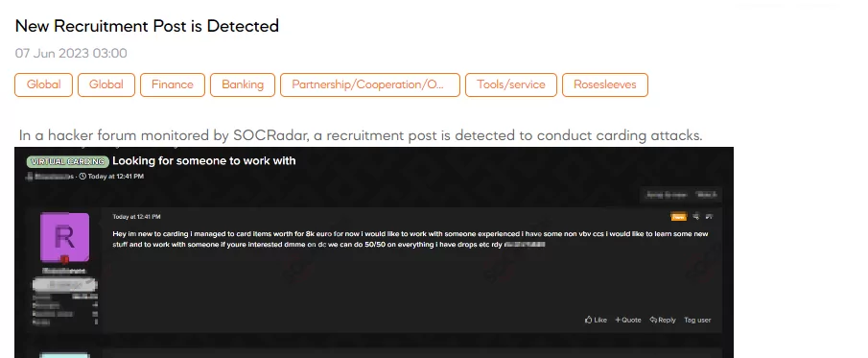This screenshot has width=868, height=358.
Task: Open the Banking tag
Action: pos(243,84)
